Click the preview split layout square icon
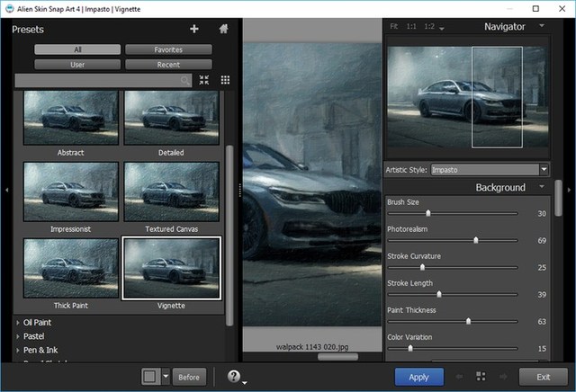This screenshot has width=576, height=392. pos(150,376)
